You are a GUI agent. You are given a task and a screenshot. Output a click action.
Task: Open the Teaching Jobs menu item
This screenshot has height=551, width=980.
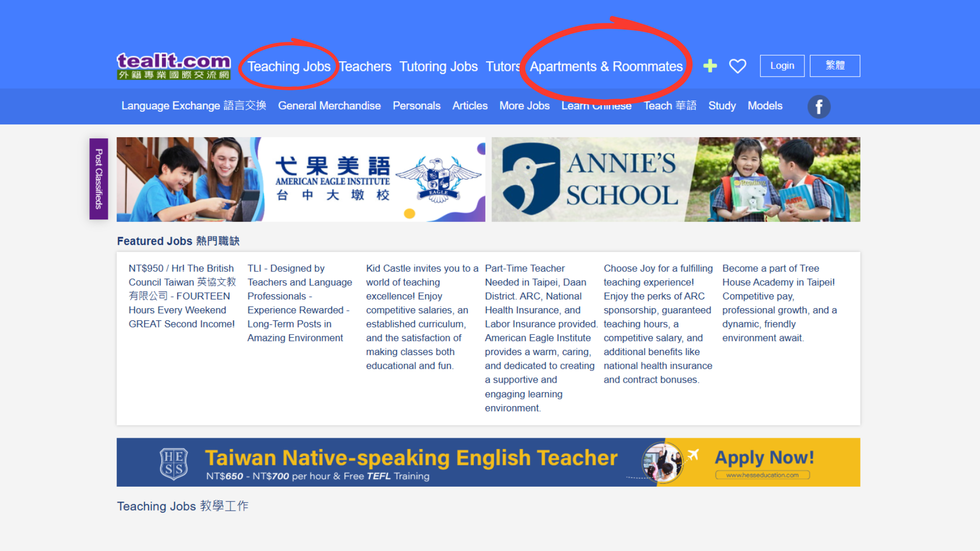click(x=289, y=66)
